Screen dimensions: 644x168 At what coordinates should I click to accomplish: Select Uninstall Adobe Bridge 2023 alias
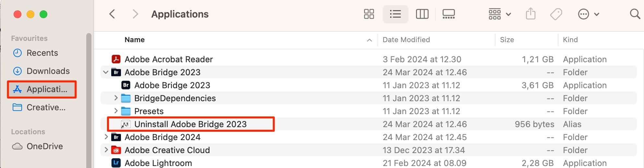coord(190,124)
